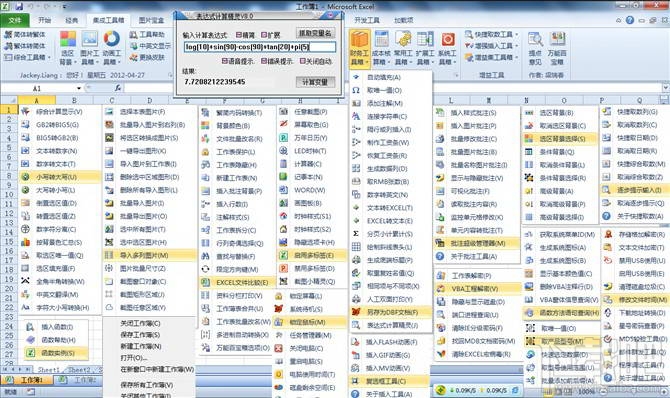Click the Aa icon next to 字符大小写转换(H)
This screenshot has width=670, height=398.
pyautogui.click(x=26, y=307)
